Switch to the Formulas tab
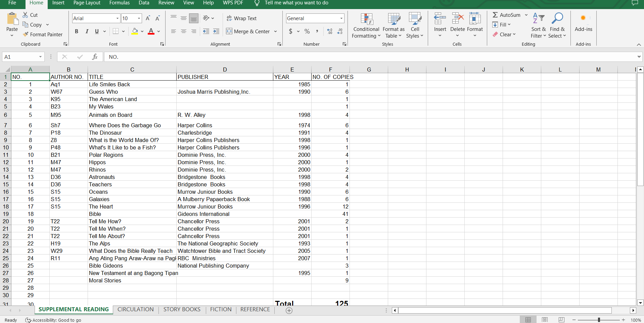 [119, 3]
